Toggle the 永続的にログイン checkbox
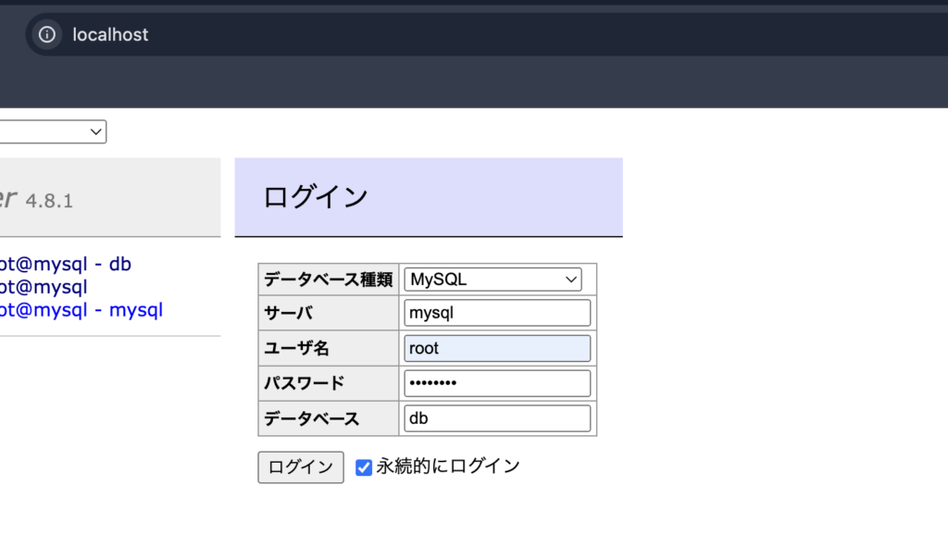The image size is (948, 560). click(363, 467)
